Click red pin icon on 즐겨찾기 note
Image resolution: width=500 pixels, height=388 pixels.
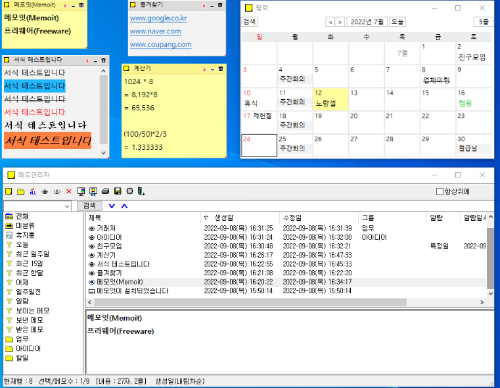pos(204,6)
